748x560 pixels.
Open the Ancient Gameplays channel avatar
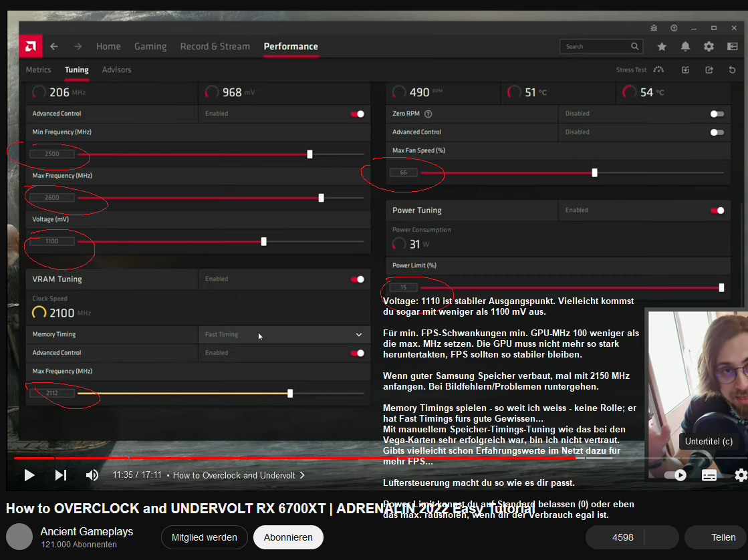(19, 537)
